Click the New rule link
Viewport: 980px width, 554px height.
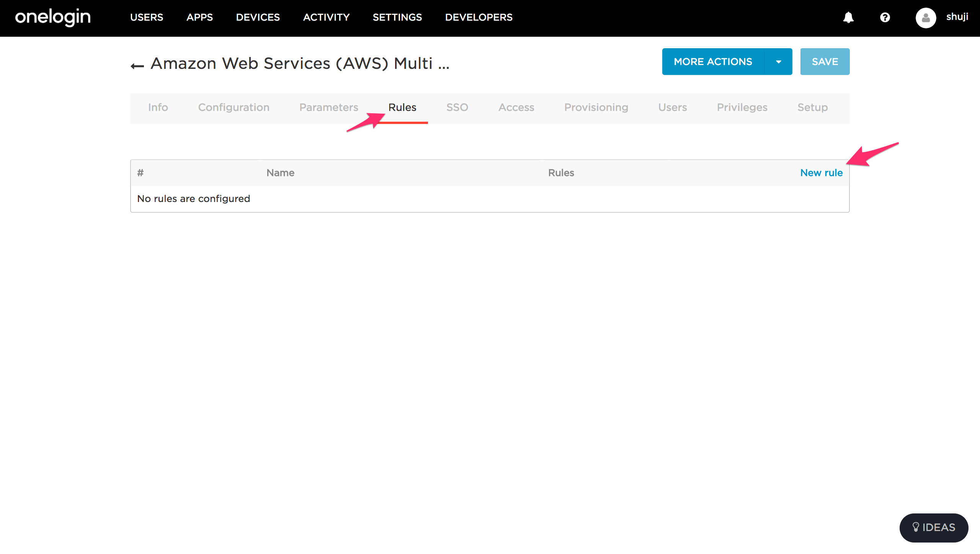coord(821,173)
